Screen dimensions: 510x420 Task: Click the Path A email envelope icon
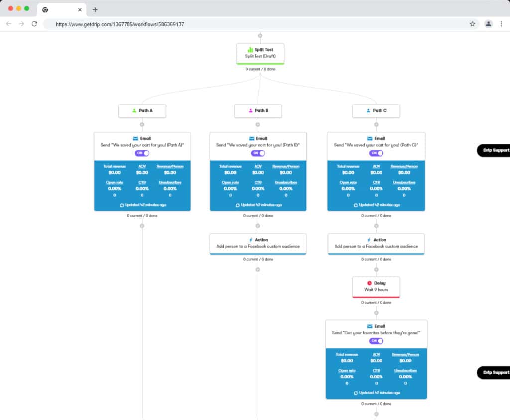[135, 139]
